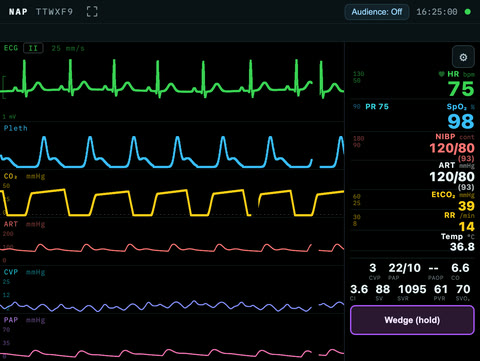Click the 25 mm/s sweep speed

click(x=68, y=48)
